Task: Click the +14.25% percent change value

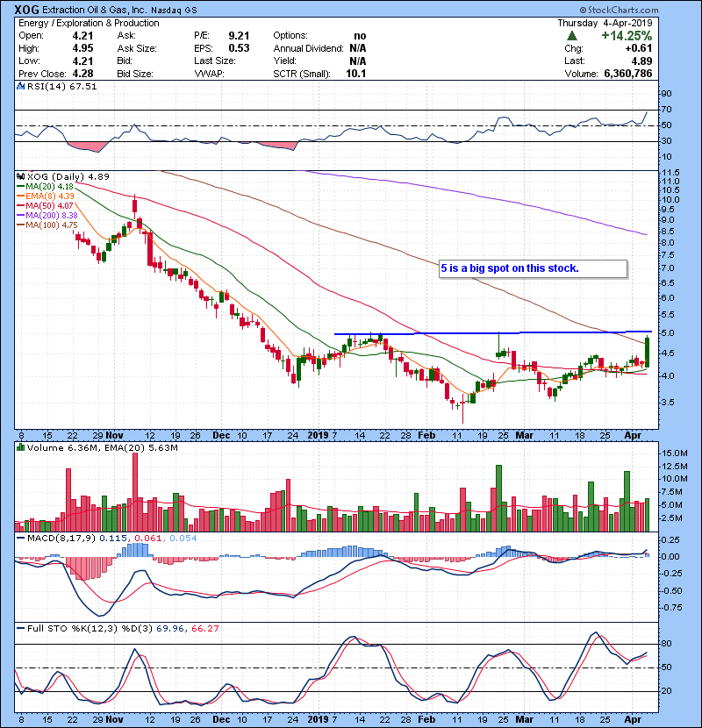Action: click(x=627, y=36)
